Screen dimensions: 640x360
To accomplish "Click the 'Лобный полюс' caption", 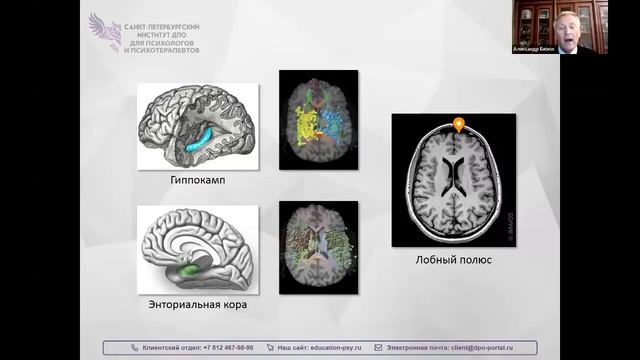I will click(x=453, y=260).
